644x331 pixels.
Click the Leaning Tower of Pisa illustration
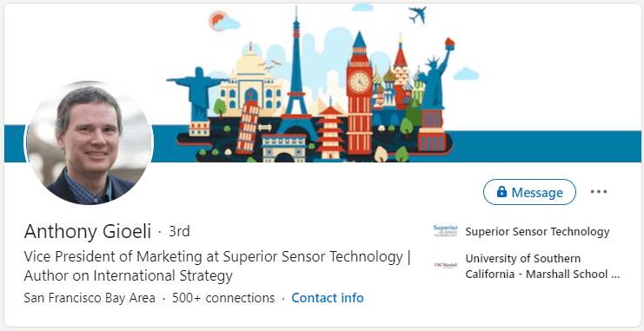pyautogui.click(x=248, y=125)
